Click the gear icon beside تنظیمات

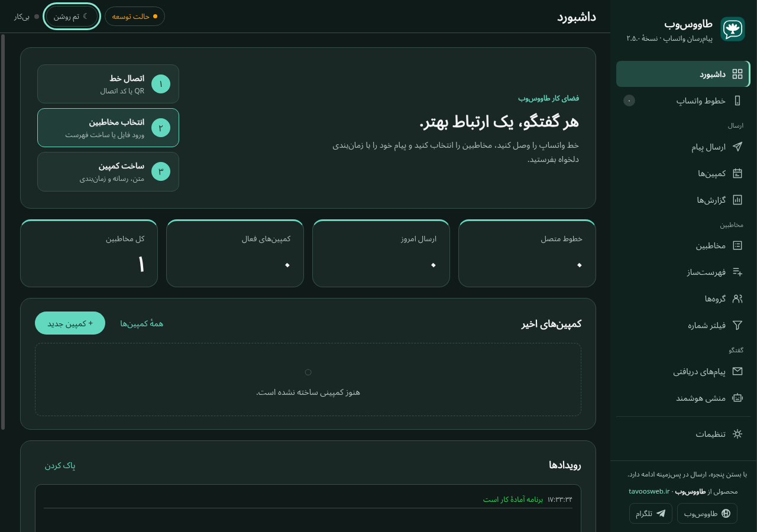pos(737,434)
